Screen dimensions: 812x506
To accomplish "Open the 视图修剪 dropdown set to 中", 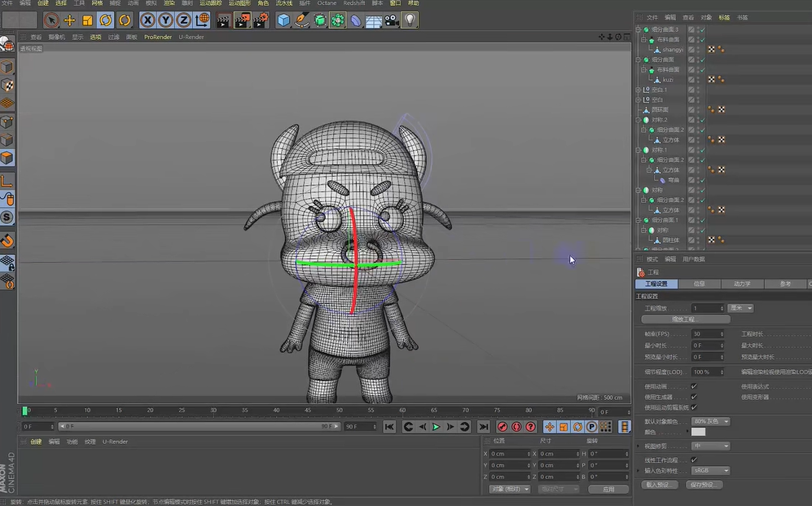I will [711, 446].
